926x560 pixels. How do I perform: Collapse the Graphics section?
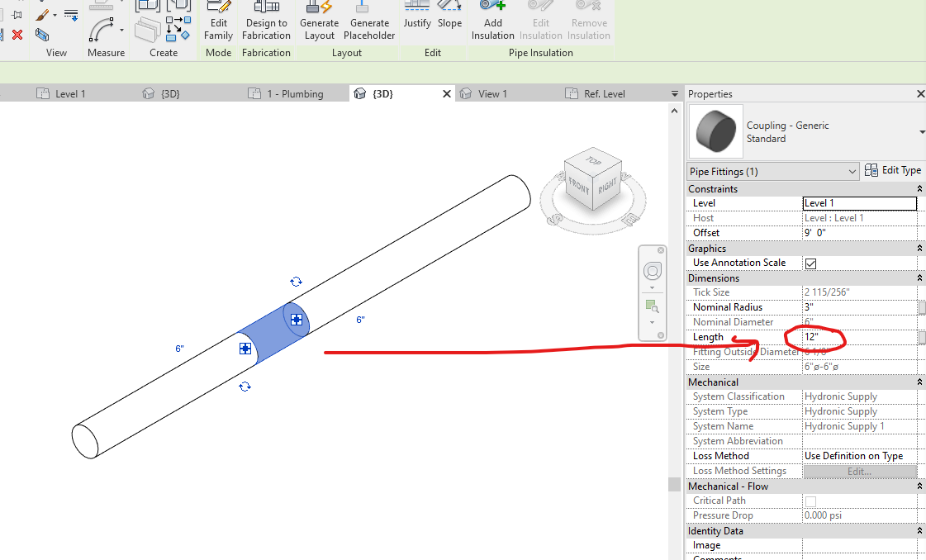pos(919,249)
